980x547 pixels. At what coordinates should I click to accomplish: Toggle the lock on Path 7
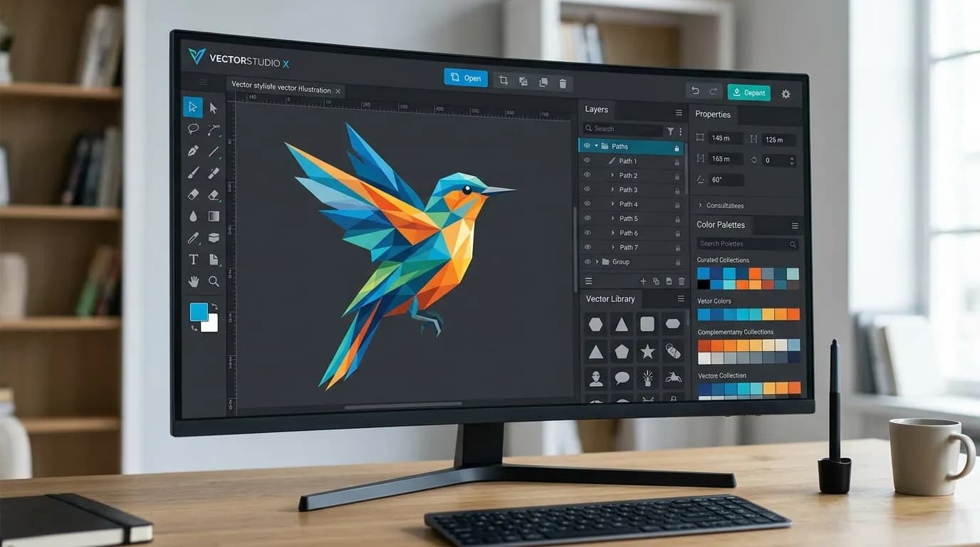677,248
